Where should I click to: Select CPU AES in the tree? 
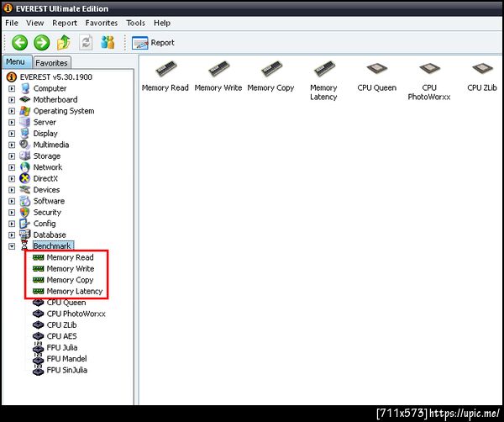pos(61,336)
